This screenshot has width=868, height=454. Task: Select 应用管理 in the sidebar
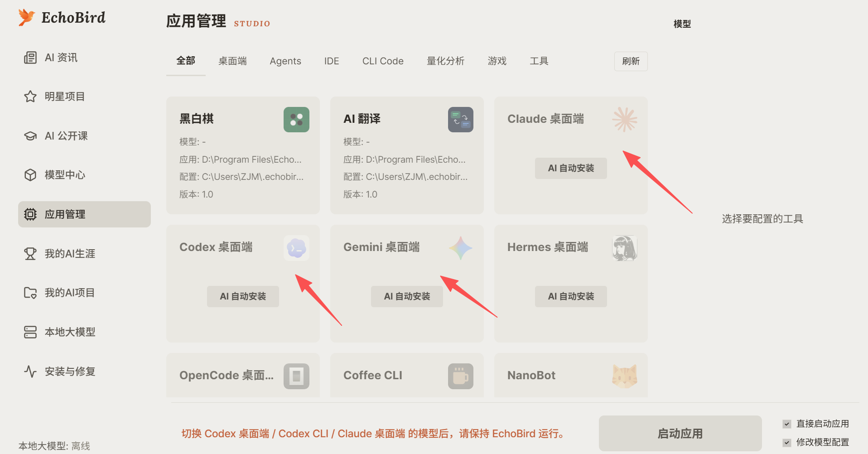[84, 214]
